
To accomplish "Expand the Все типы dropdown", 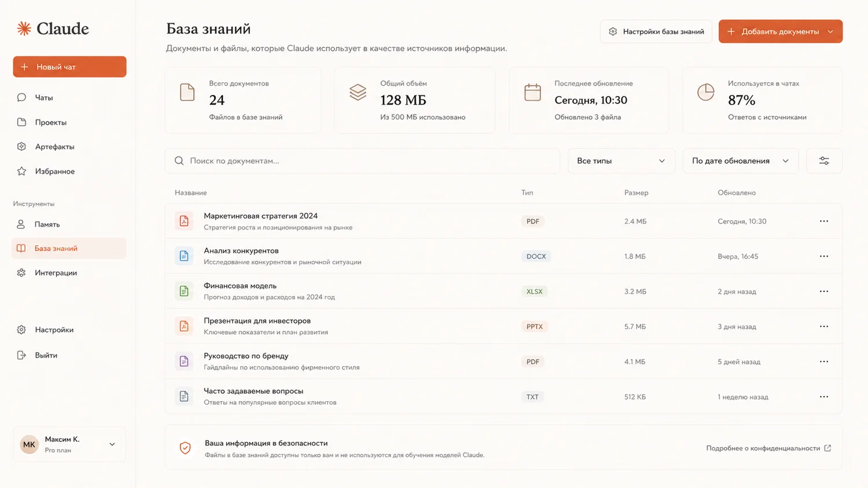I will point(621,161).
